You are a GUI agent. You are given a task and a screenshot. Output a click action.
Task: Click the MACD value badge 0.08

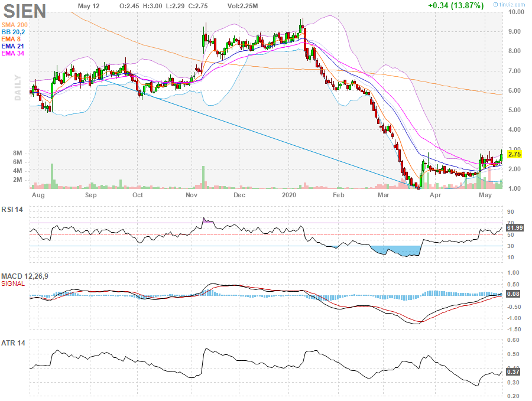pos(514,294)
